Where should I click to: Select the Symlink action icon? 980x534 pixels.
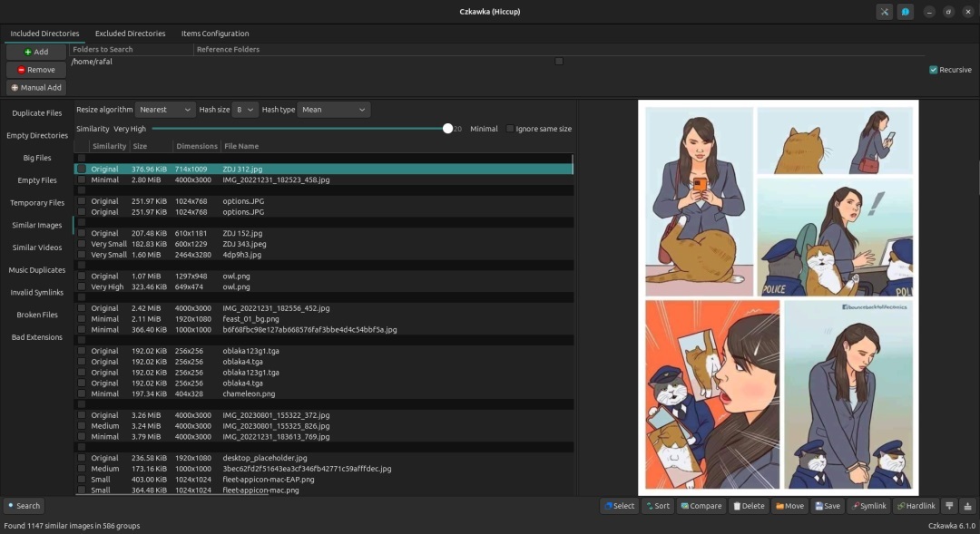[867, 506]
